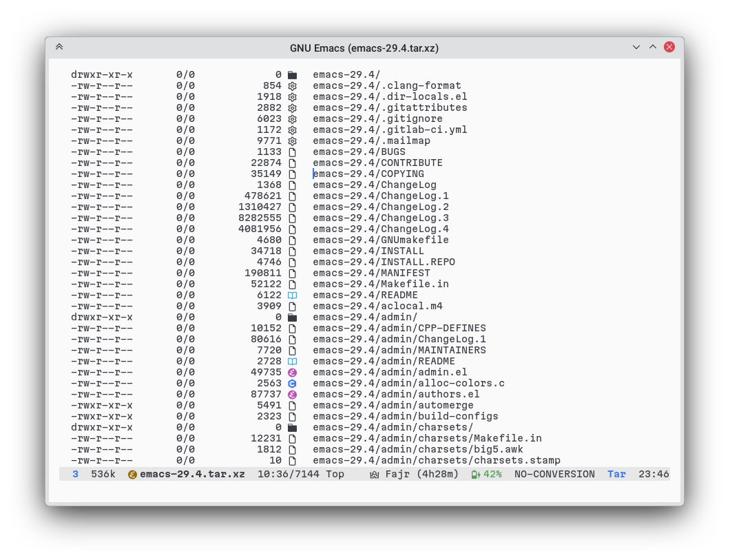Click window number 3 in mode line

(x=76, y=475)
